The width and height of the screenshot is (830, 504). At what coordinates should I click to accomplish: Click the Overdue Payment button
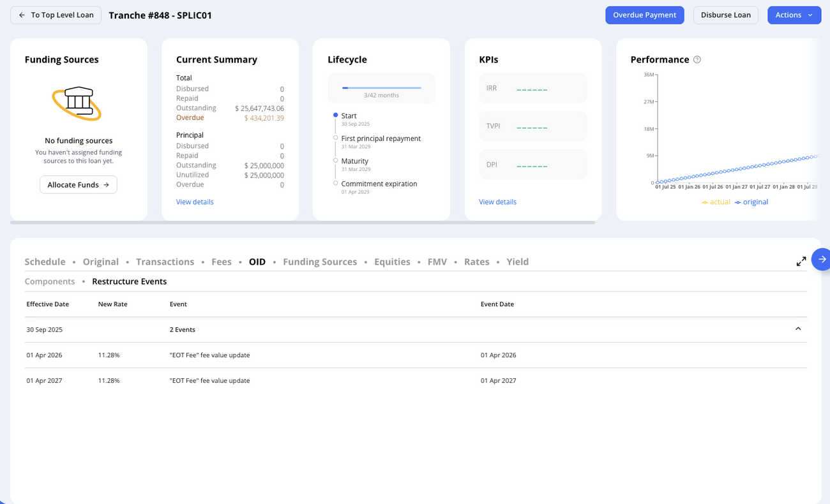(644, 15)
